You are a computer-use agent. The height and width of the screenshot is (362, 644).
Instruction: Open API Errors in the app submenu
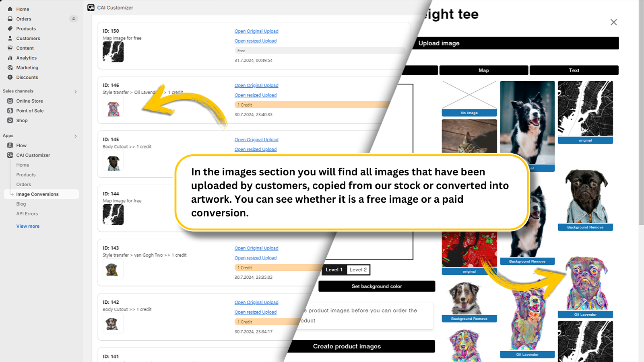click(27, 214)
